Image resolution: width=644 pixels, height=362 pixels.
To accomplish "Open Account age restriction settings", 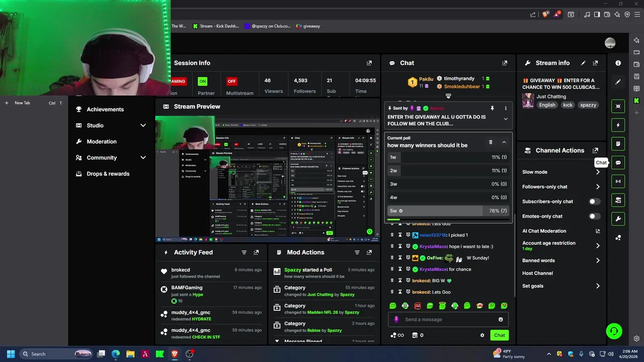I will 561,245.
